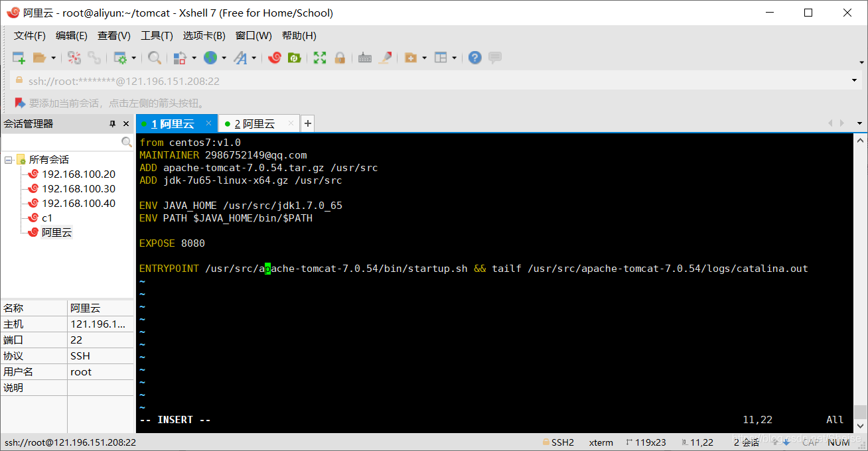Expand the font dropdown arrow
This screenshot has width=868, height=451.
253,58
